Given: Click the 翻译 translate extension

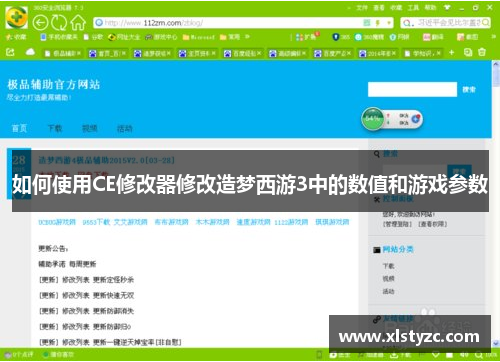Looking at the screenshot, I should point(433,37).
